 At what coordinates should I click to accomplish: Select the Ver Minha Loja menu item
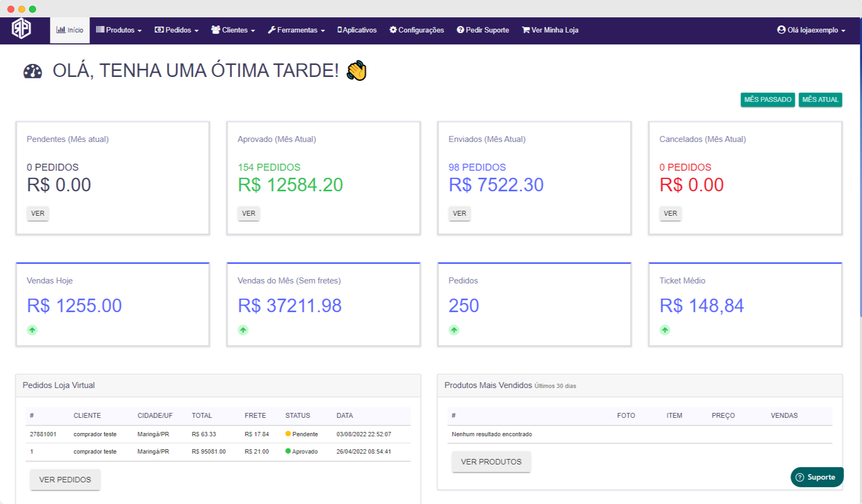click(550, 30)
